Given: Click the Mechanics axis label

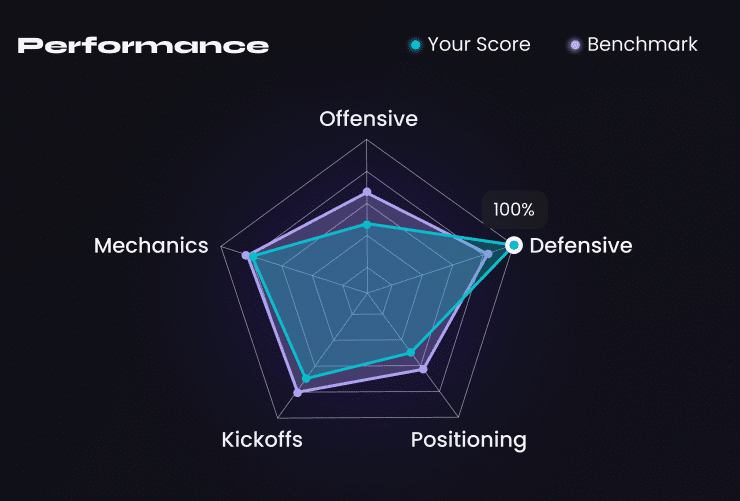Looking at the screenshot, I should point(151,246).
